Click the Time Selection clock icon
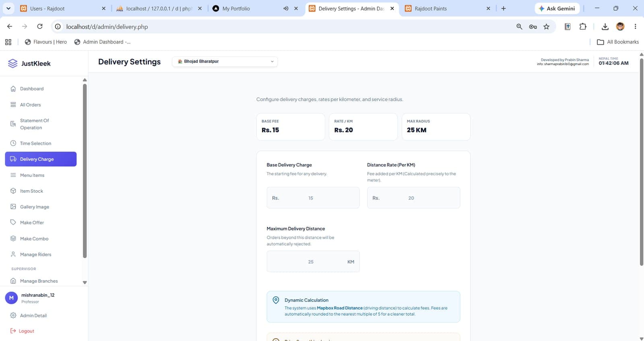The height and width of the screenshot is (341, 644). pos(13,143)
